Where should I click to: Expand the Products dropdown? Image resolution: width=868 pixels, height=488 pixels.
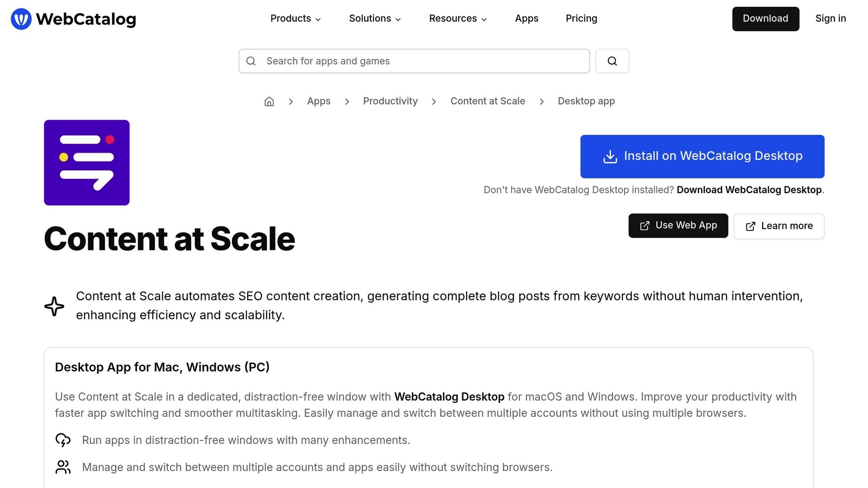(295, 19)
